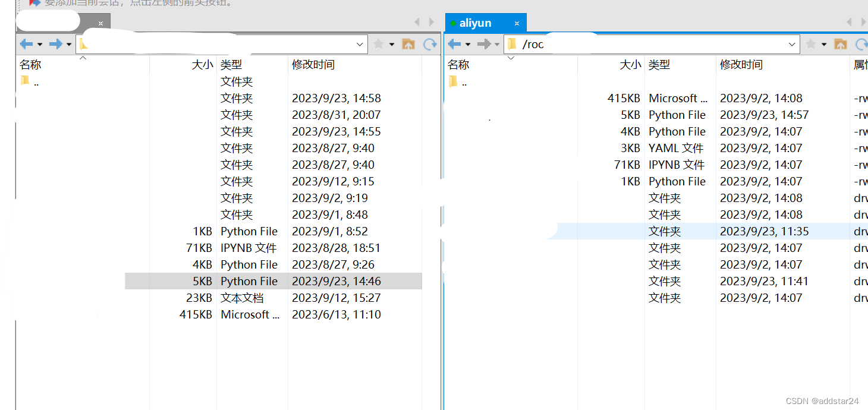The width and height of the screenshot is (868, 410).
Task: Switch to the aliyun session tab
Action: coord(476,23)
